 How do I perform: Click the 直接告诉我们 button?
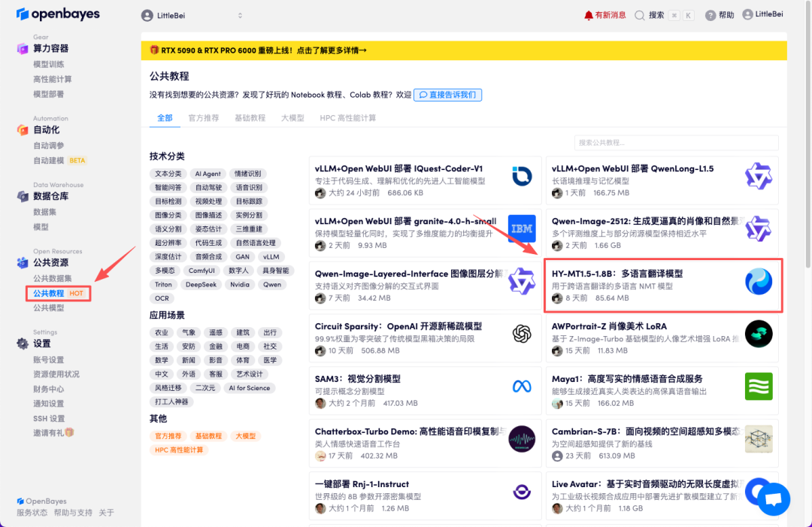(x=447, y=95)
